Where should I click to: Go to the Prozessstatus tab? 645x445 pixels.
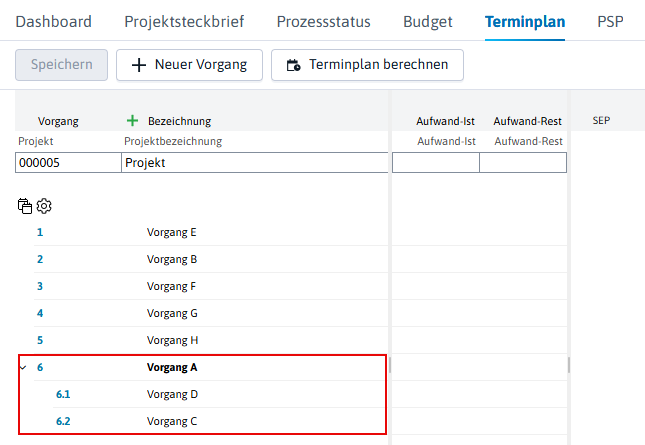tap(323, 21)
